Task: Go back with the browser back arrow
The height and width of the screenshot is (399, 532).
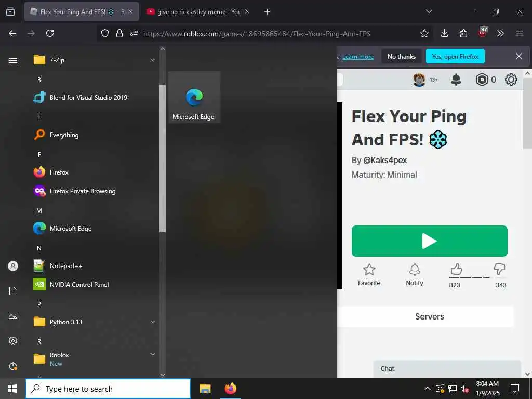Action: click(x=12, y=33)
